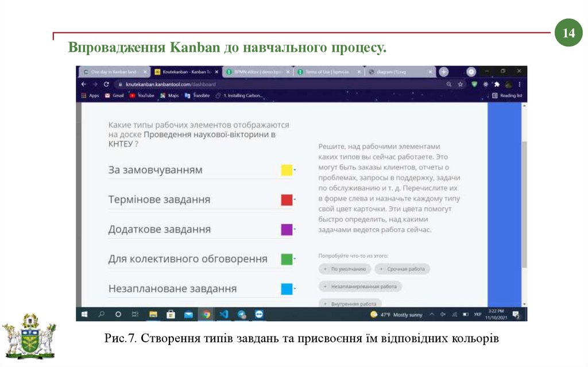The image size is (588, 367).
Task: Open the Chrome three-dot menu
Action: (519, 84)
